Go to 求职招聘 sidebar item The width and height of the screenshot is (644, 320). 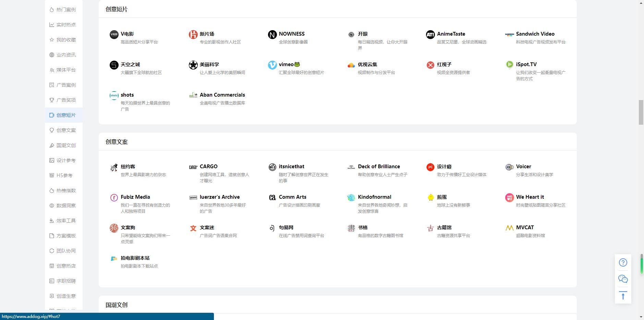click(x=63, y=281)
